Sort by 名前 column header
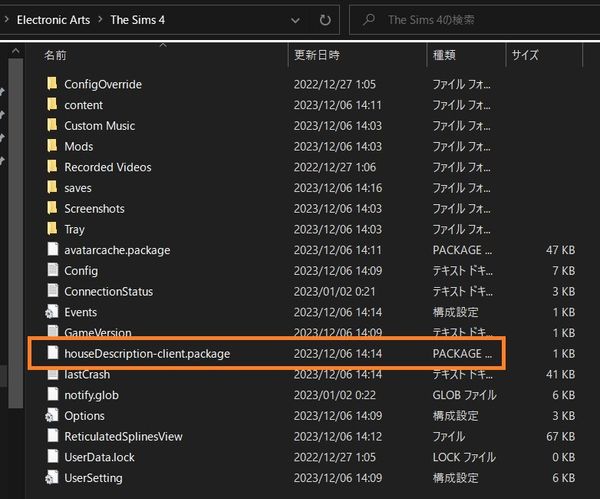This screenshot has height=499, width=600. point(55,55)
